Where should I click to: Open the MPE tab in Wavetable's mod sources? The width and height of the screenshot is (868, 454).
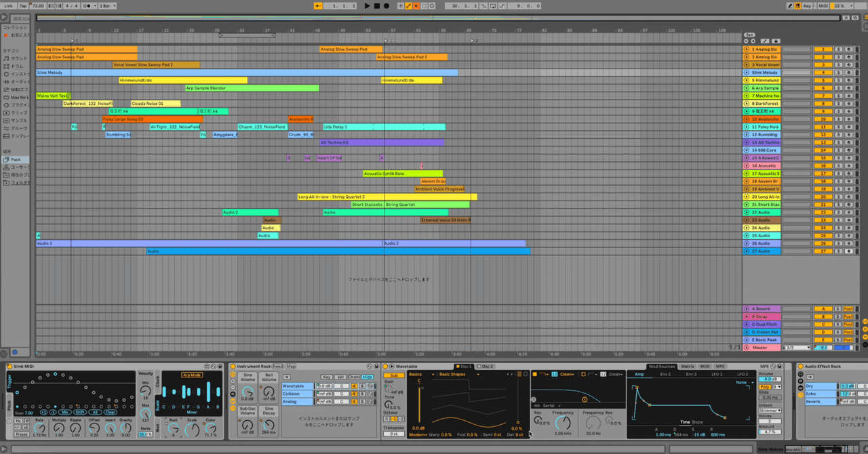tap(720, 366)
